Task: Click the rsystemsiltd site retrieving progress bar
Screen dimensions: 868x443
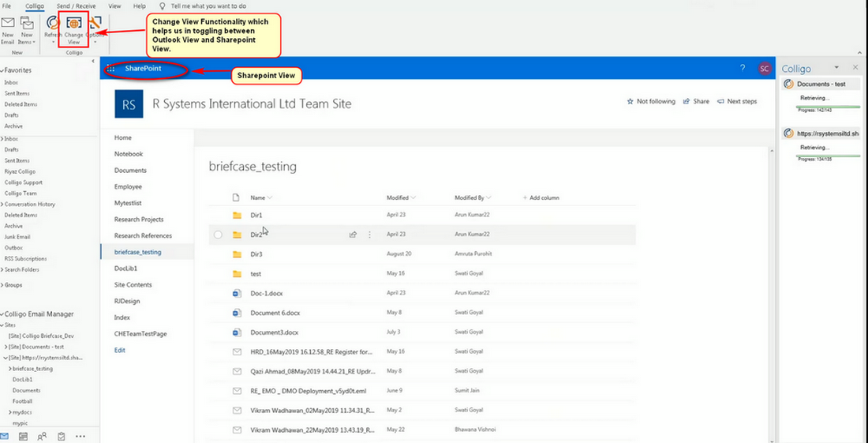Action: 828,156
